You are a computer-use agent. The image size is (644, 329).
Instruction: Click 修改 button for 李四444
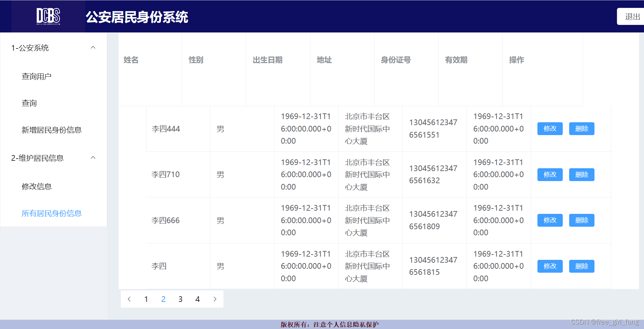550,129
